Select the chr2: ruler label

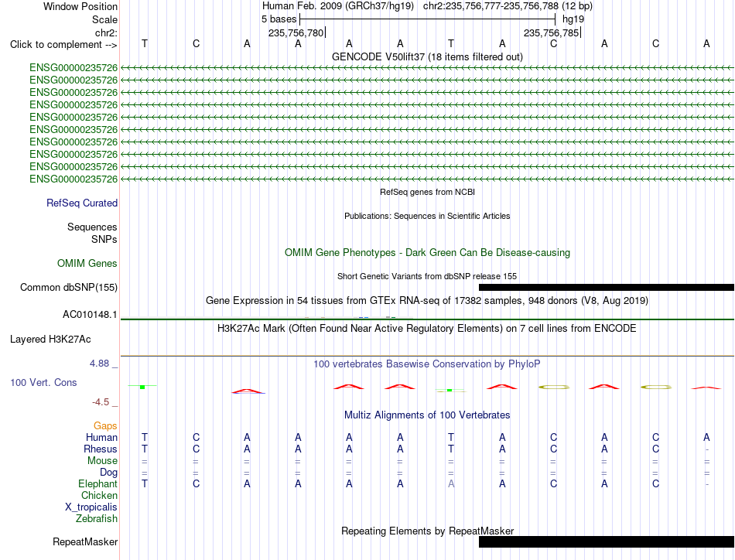click(106, 32)
